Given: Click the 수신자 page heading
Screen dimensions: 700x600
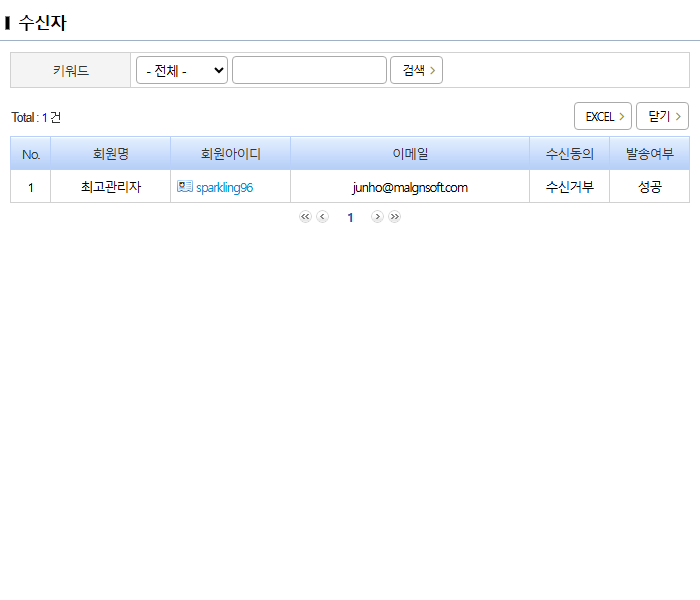Looking at the screenshot, I should (x=42, y=23).
